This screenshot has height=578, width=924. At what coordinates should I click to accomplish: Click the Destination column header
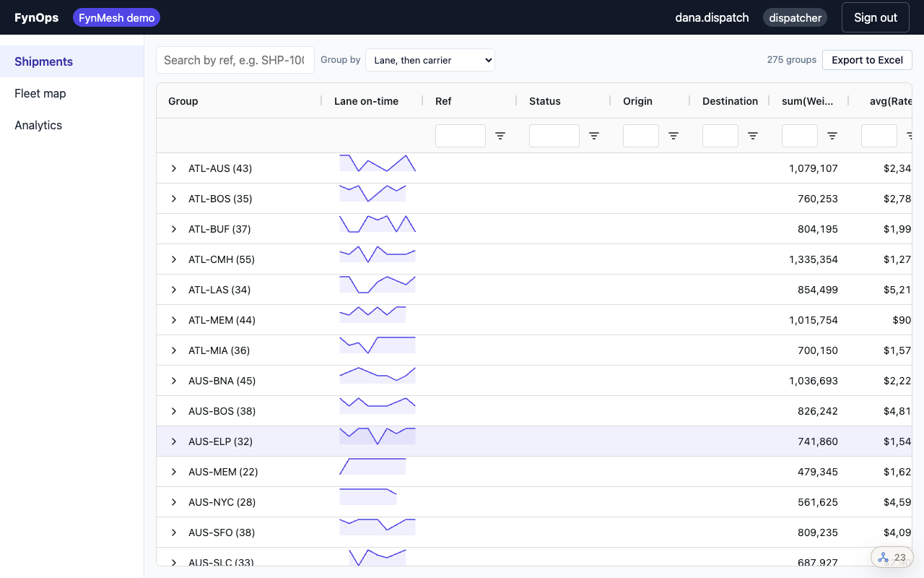tap(731, 101)
